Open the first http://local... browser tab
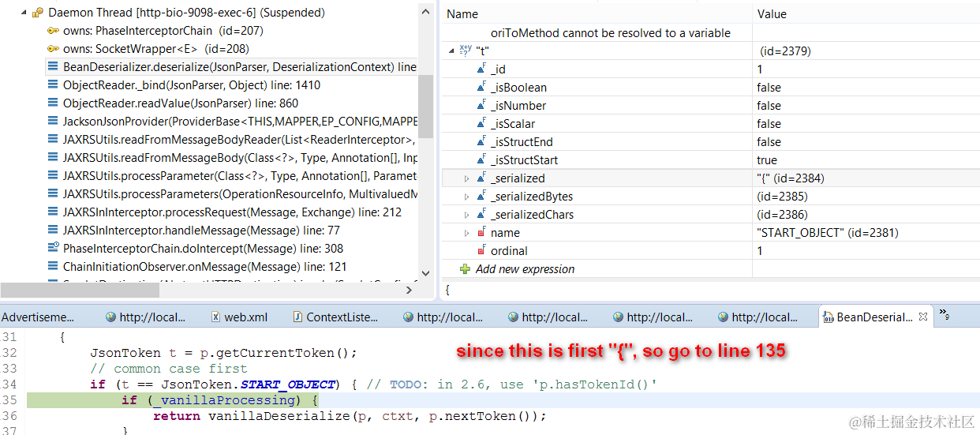The image size is (980, 435). coord(145,317)
